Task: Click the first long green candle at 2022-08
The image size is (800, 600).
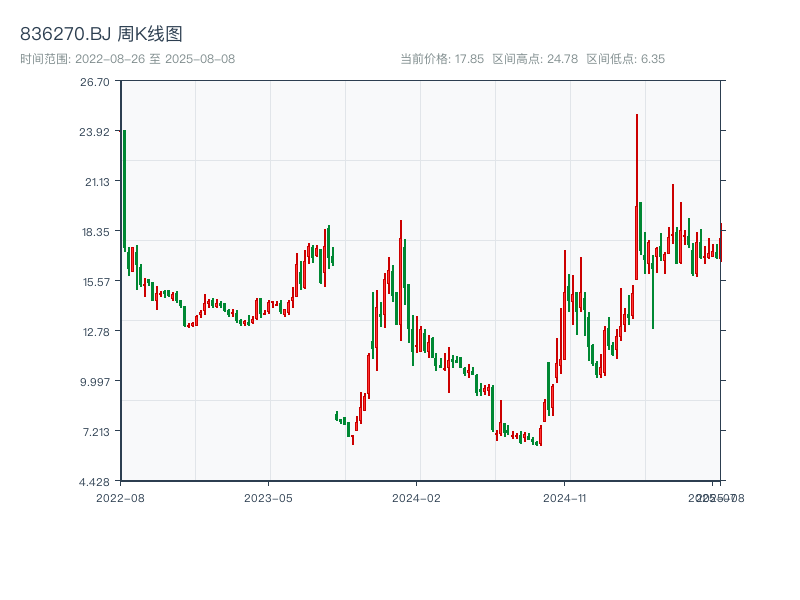Action: click(x=124, y=190)
